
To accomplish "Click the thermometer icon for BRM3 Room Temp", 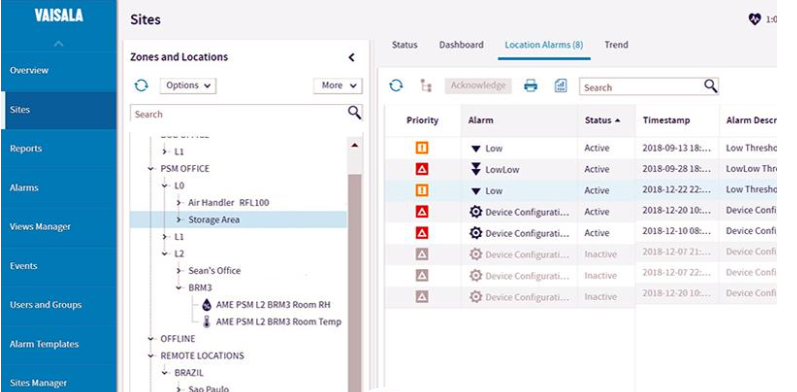I will point(206,321).
